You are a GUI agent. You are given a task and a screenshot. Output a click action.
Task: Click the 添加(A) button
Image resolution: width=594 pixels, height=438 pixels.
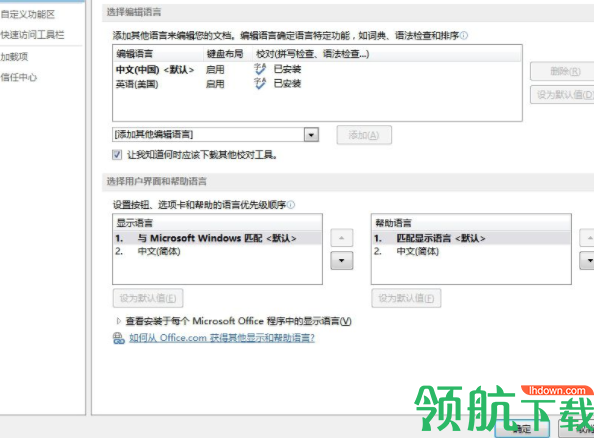pos(364,135)
